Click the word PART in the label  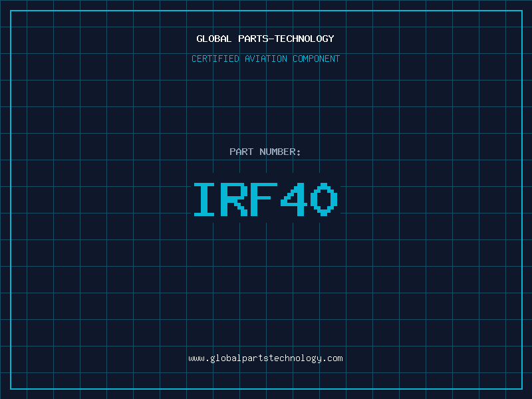[241, 152]
